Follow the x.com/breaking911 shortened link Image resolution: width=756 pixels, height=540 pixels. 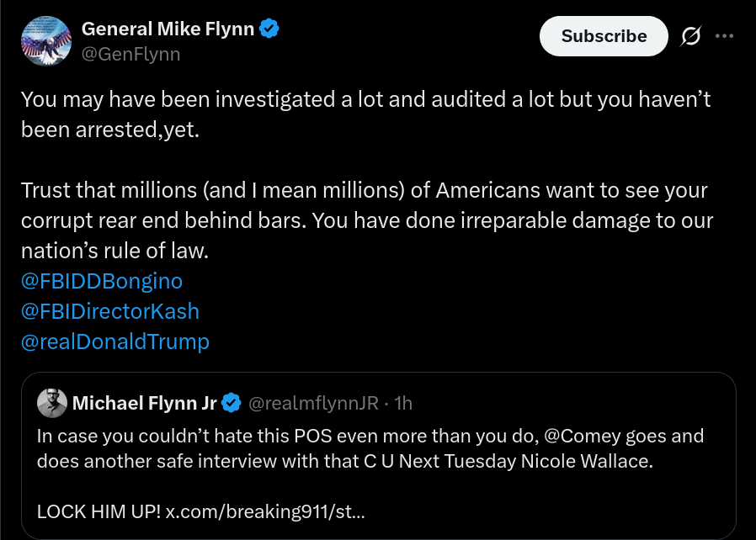pos(265,511)
